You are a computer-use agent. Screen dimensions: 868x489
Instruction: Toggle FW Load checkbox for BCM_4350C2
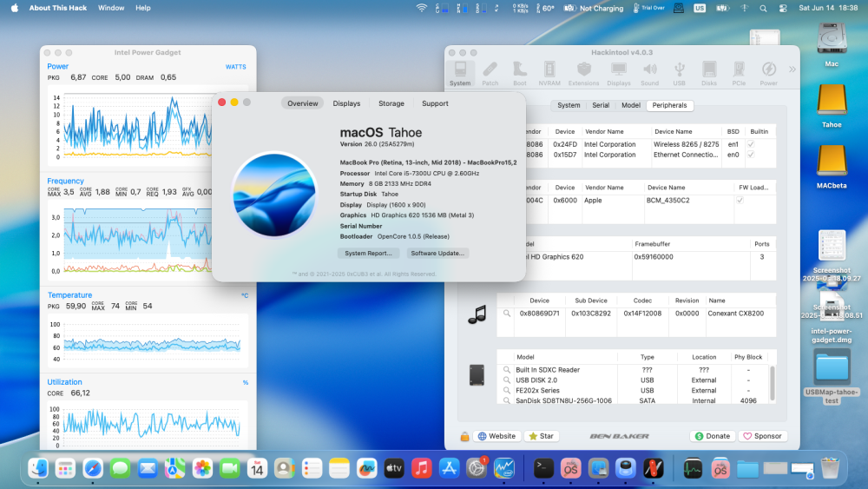tap(740, 201)
